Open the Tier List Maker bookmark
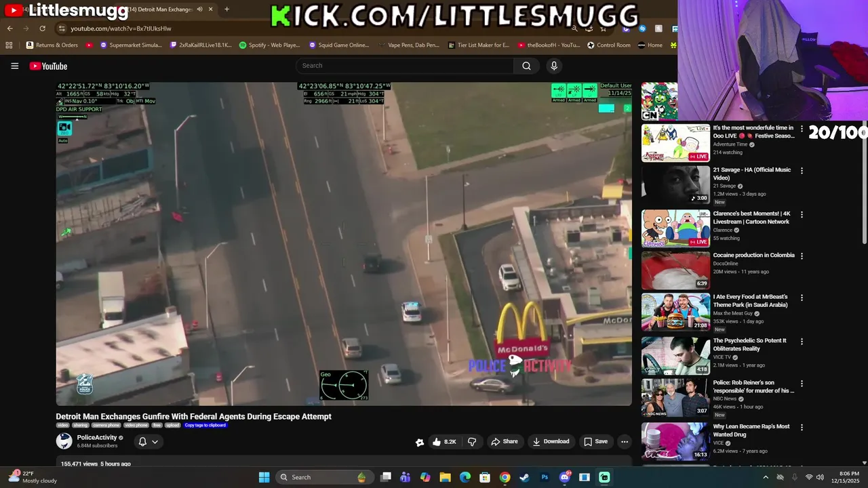868x488 pixels. click(x=478, y=45)
